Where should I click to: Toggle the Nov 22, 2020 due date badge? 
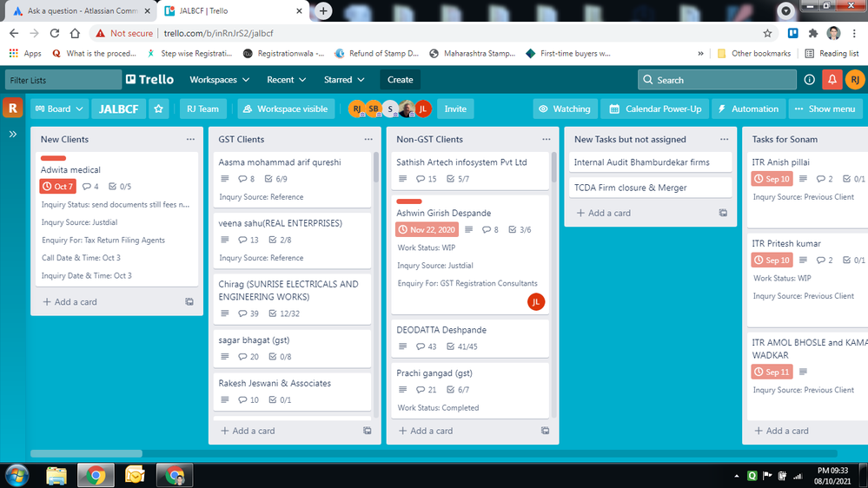[427, 229]
